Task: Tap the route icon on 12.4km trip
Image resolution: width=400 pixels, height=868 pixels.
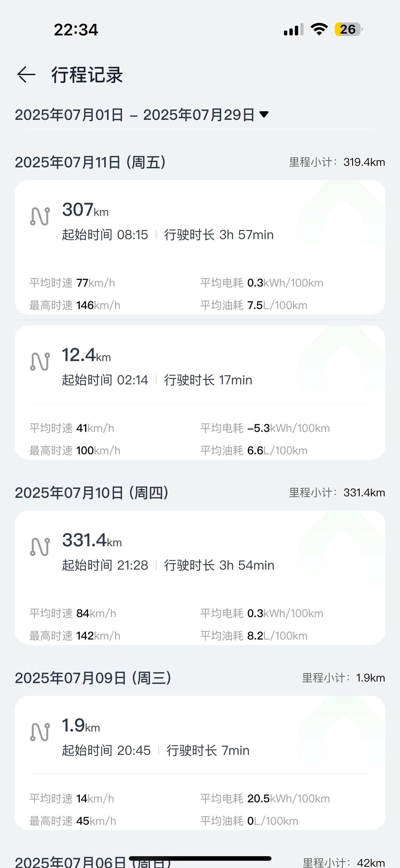Action: pyautogui.click(x=40, y=361)
